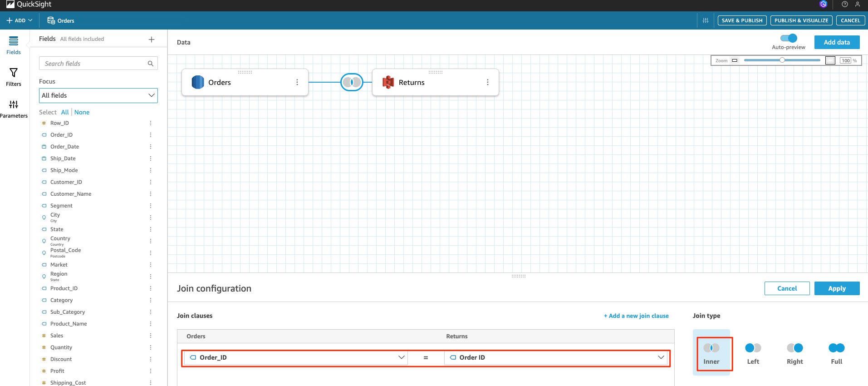Click the Returns table node drag handle
The width and height of the screenshot is (868, 386).
[436, 72]
